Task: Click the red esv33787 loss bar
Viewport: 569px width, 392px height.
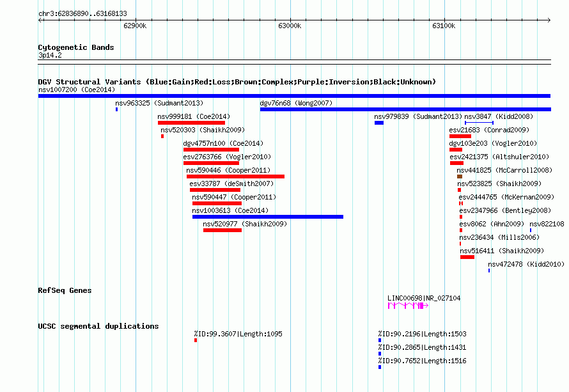Action: click(x=215, y=190)
